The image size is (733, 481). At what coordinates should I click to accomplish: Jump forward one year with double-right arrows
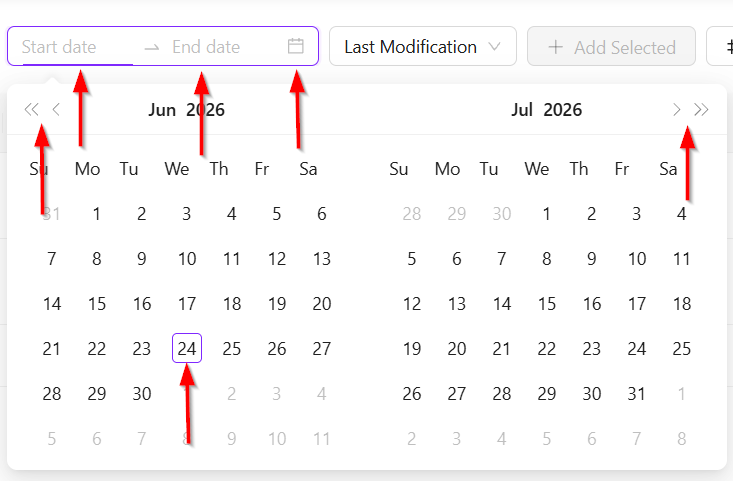click(x=701, y=110)
